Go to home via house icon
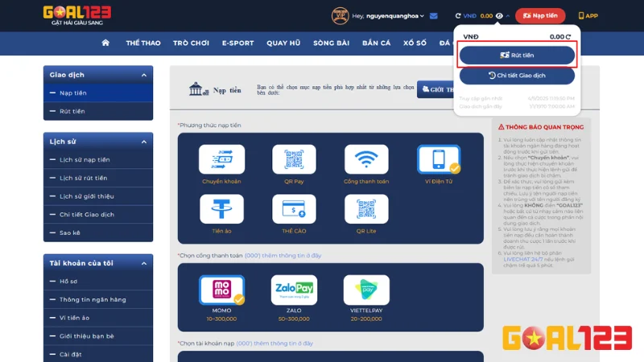The width and height of the screenshot is (644, 362). pos(105,43)
